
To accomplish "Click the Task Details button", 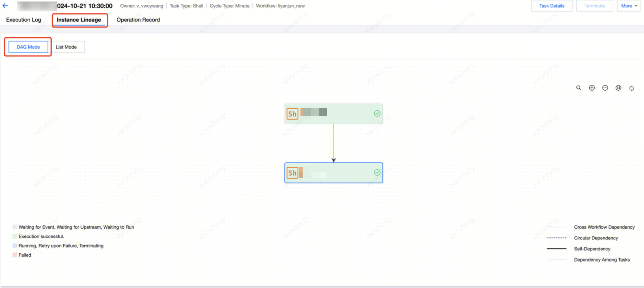I will [551, 6].
